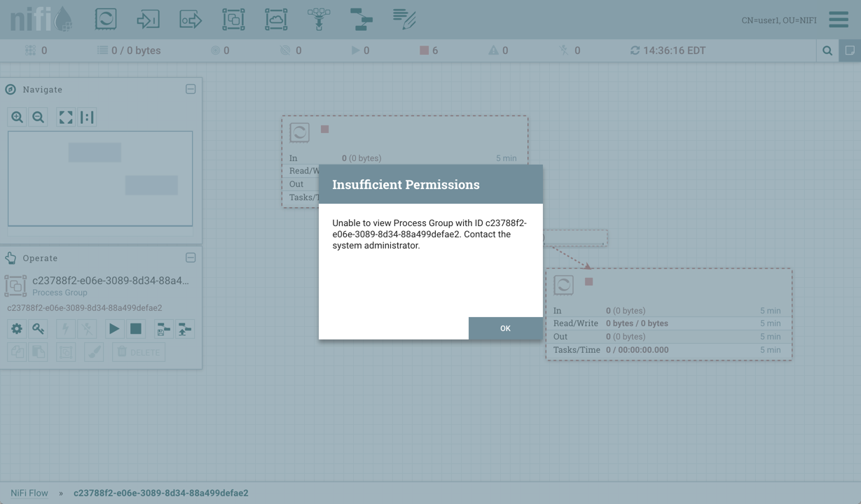
Task: Collapse the Navigate panel
Action: (191, 90)
